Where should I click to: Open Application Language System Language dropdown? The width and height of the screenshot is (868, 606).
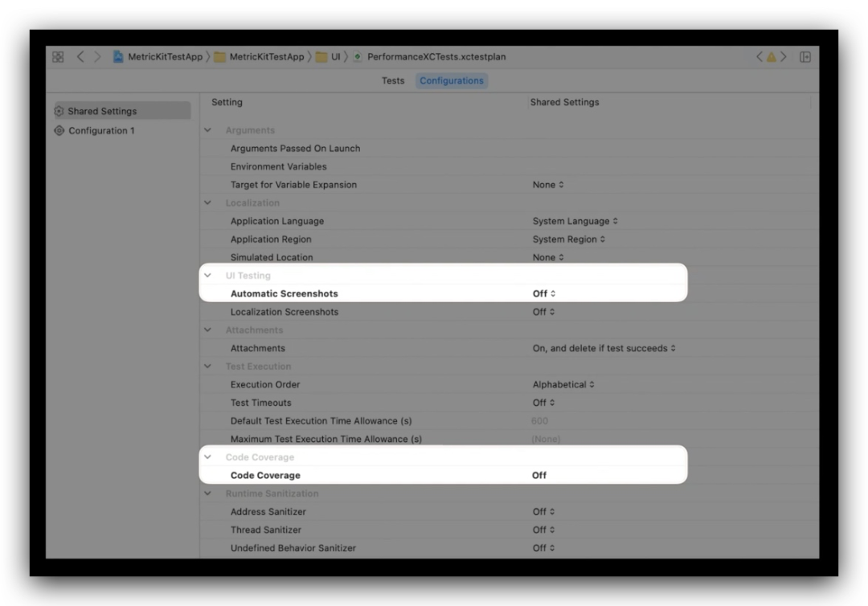coord(575,221)
